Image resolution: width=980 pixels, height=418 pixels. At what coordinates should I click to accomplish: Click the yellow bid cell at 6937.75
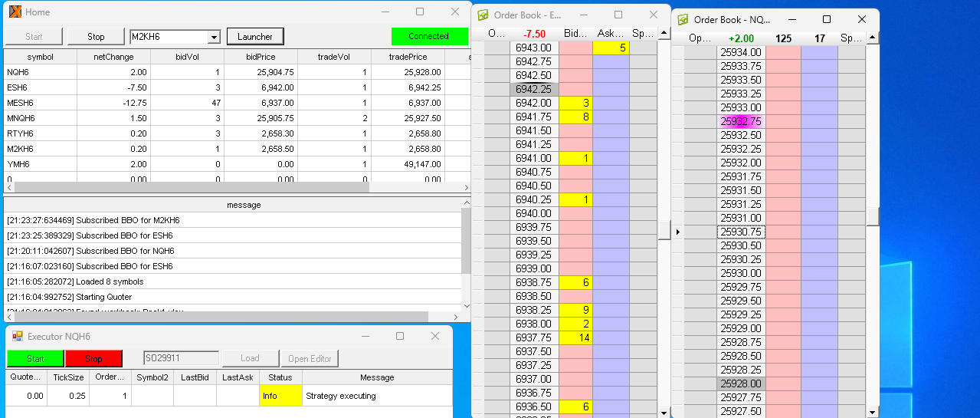point(575,337)
